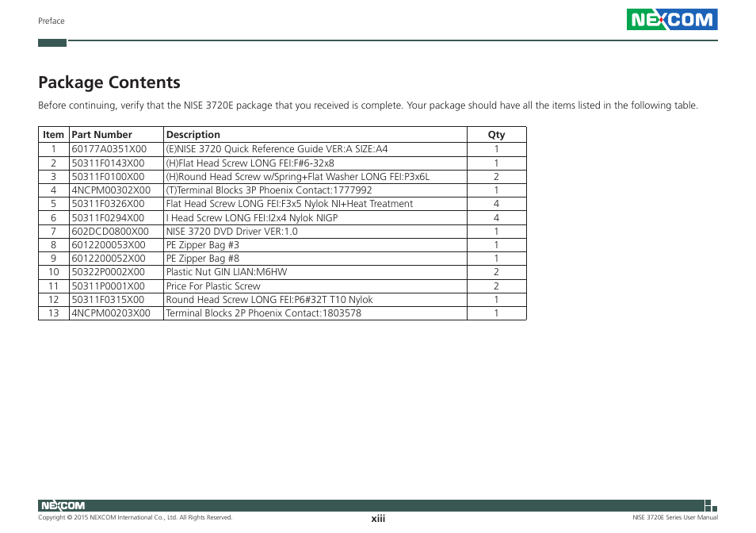Click the intro sentence about verifying the package

tap(368, 105)
